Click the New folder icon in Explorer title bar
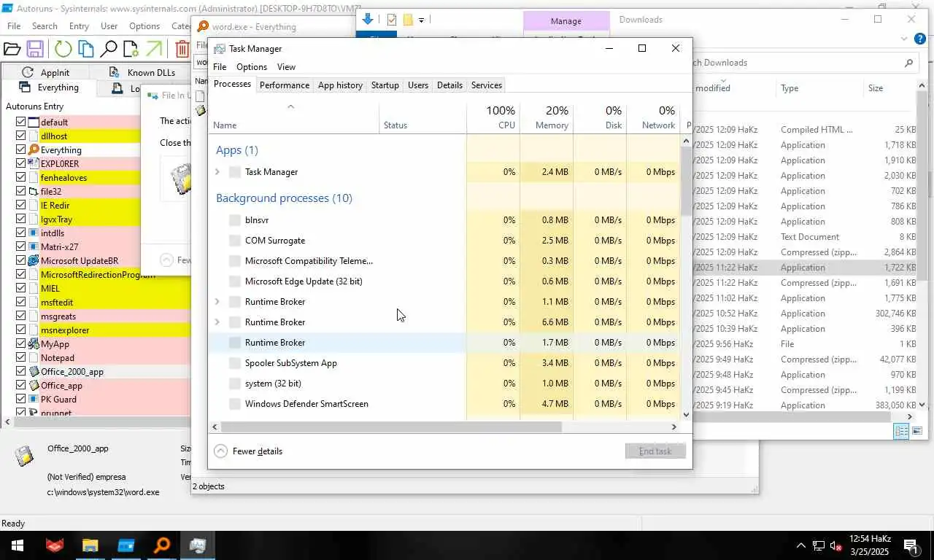934x560 pixels. tap(408, 20)
